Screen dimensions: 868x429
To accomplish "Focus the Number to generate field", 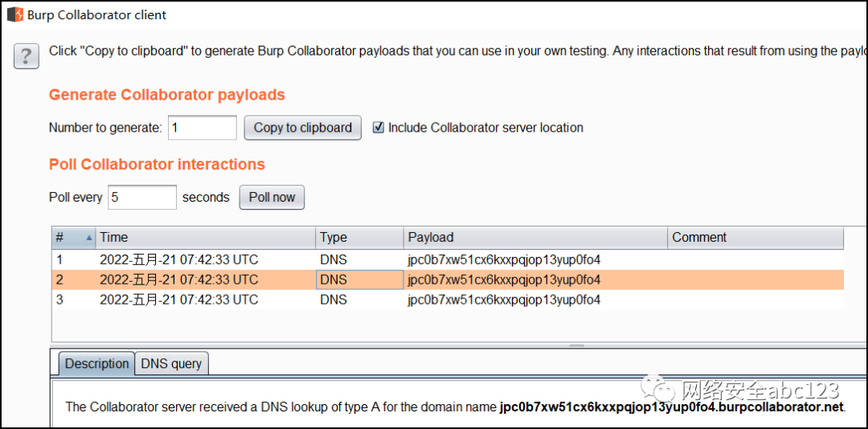I will (x=202, y=127).
